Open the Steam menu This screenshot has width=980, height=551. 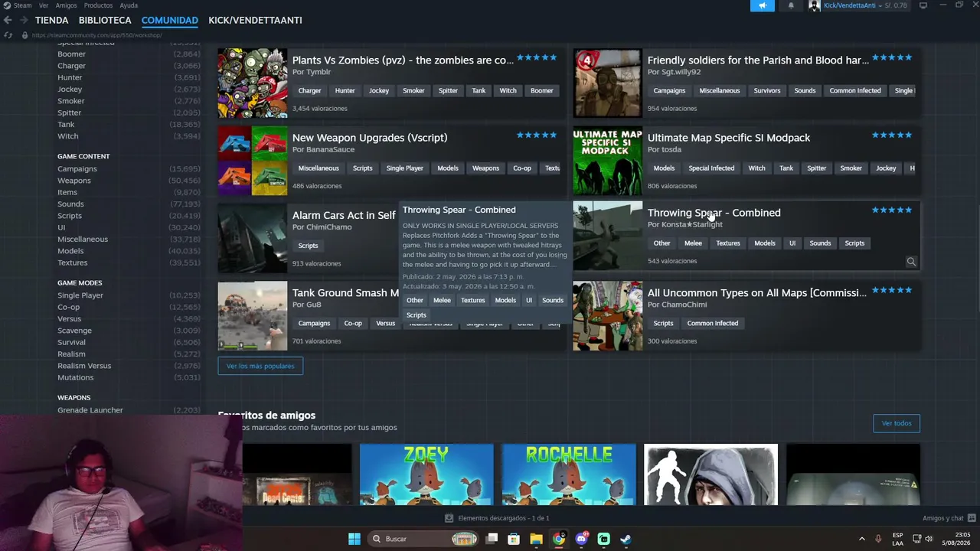(x=23, y=5)
